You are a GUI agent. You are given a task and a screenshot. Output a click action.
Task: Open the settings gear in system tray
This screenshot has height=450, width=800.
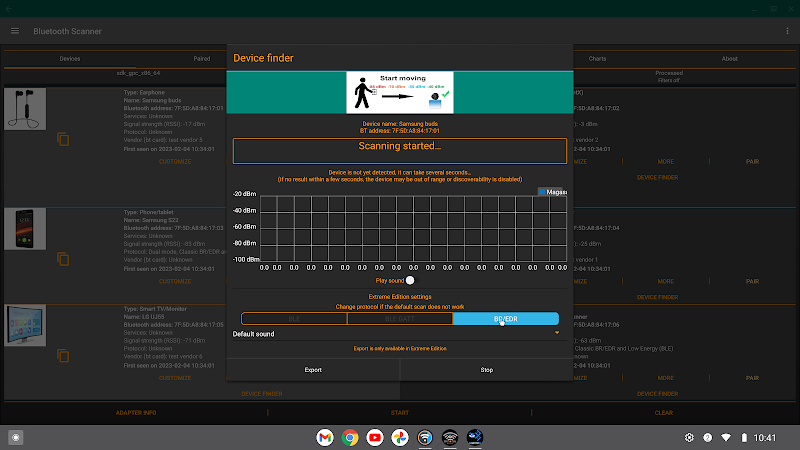pyautogui.click(x=689, y=437)
